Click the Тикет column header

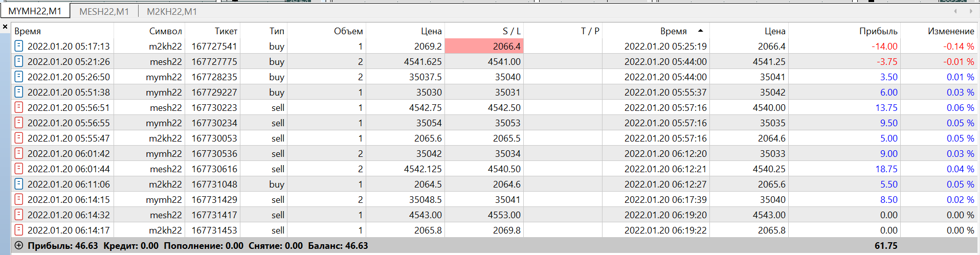[x=226, y=31]
